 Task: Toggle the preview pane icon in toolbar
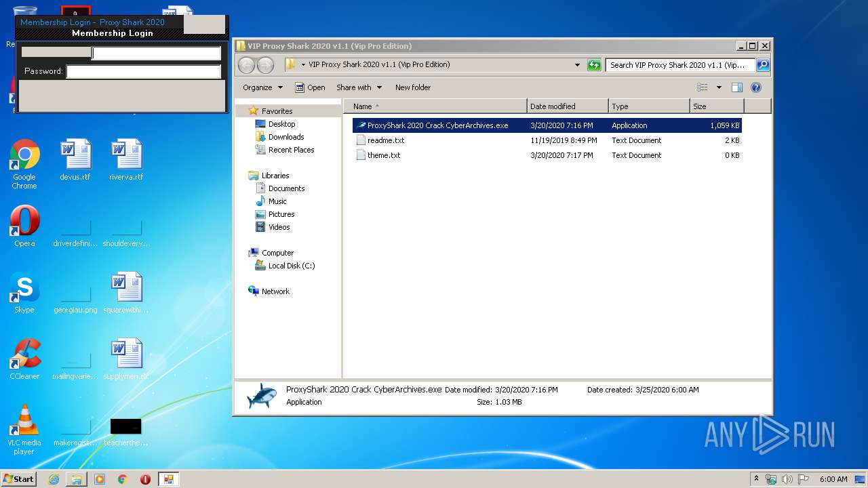click(x=737, y=87)
